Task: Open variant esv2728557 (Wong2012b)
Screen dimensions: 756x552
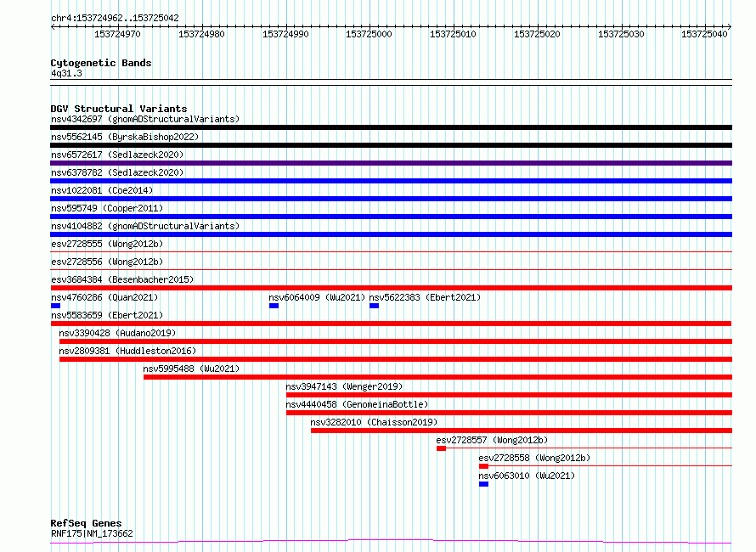Action: click(493, 440)
